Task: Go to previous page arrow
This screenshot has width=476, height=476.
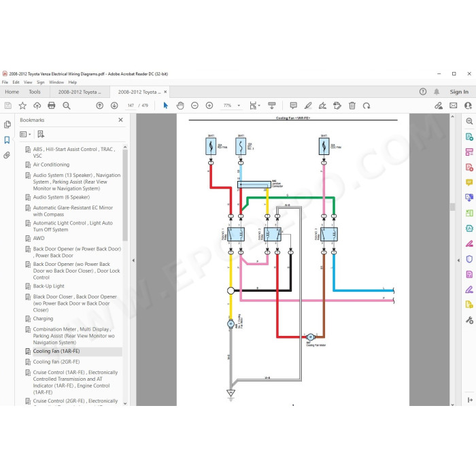Action: tap(99, 105)
